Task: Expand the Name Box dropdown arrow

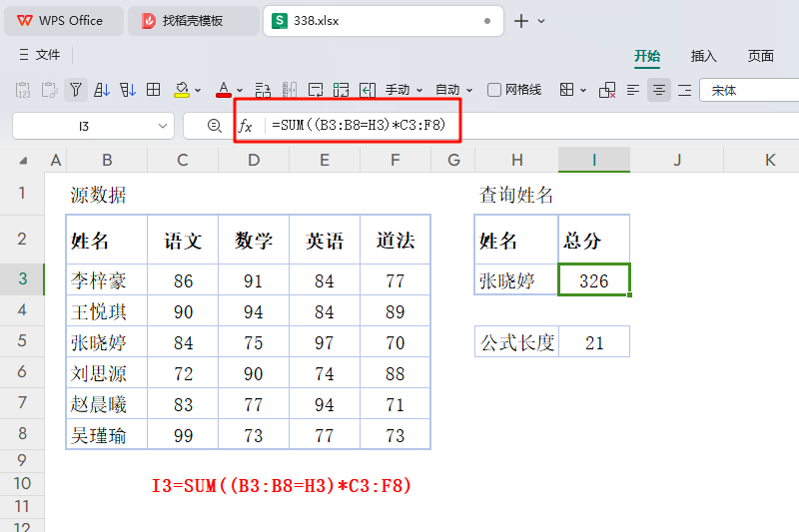Action: coord(163,126)
